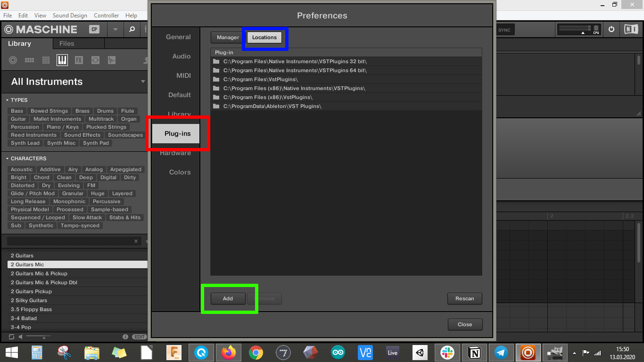Open the All Instruments product dropdown
The height and width of the screenshot is (362, 644).
coord(143,82)
